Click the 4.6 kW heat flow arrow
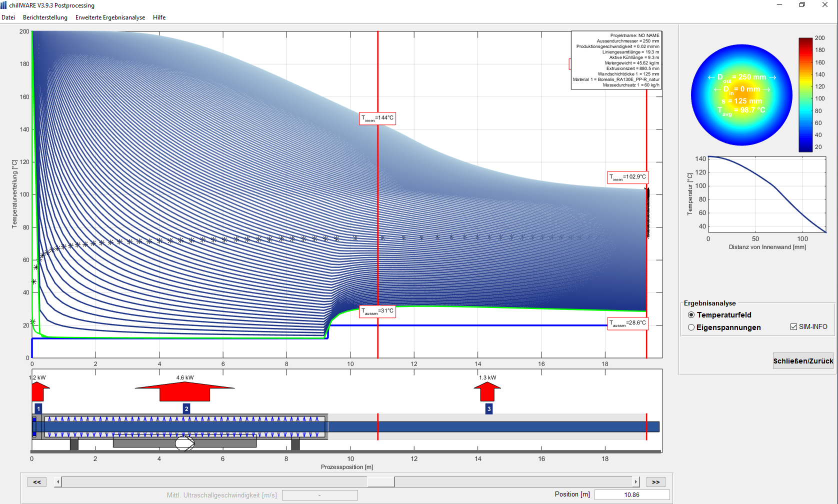 tap(184, 391)
